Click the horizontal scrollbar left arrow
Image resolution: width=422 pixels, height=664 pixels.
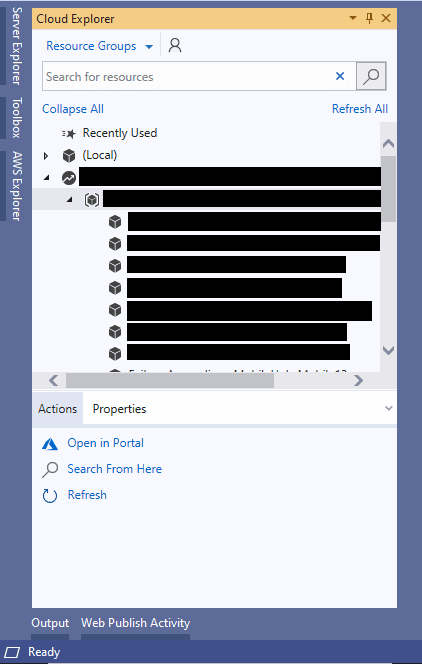click(x=54, y=381)
